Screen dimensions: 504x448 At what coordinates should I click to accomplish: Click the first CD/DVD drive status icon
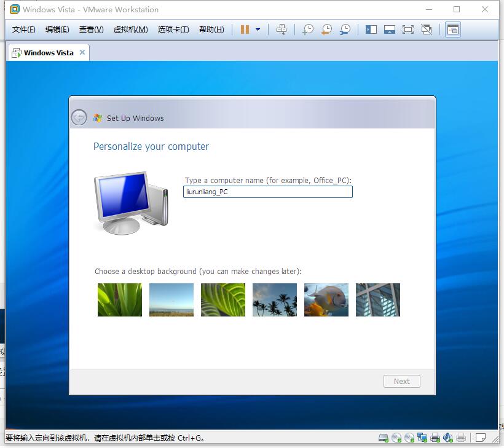tap(396, 438)
